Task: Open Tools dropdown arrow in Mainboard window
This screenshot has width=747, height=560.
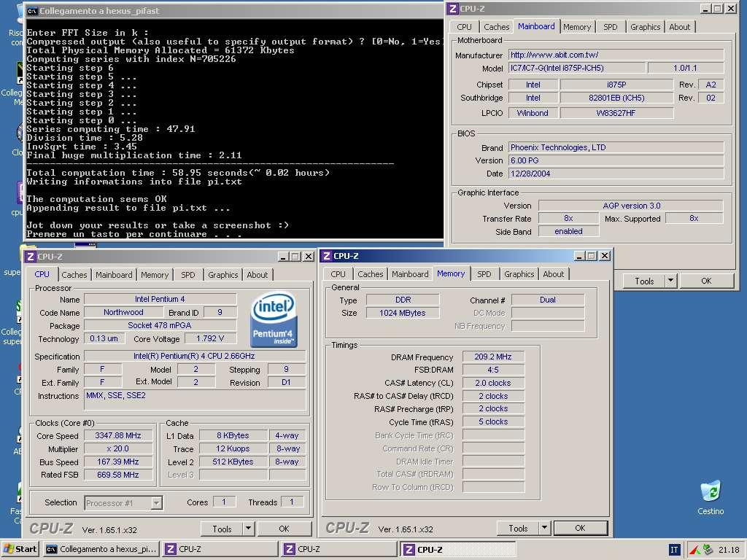Action: pos(671,281)
